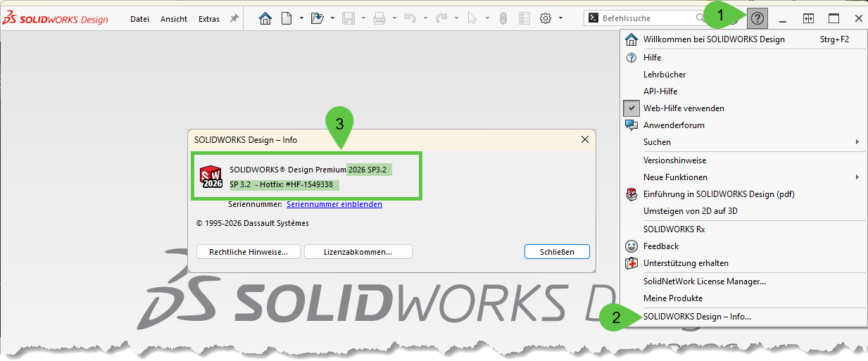868x361 pixels.
Task: Click the Save disk icon
Action: click(x=348, y=19)
